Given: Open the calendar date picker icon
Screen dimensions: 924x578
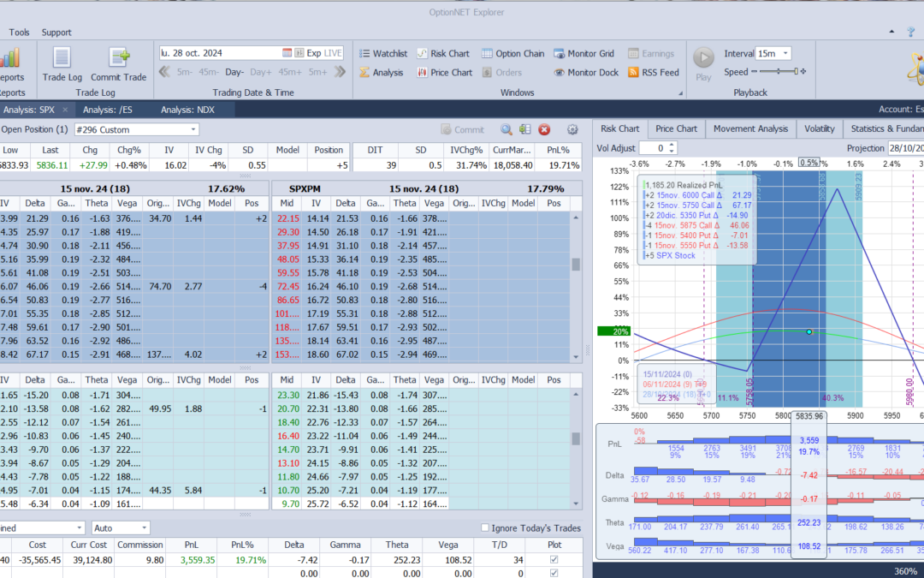Looking at the screenshot, I should pyautogui.click(x=287, y=53).
